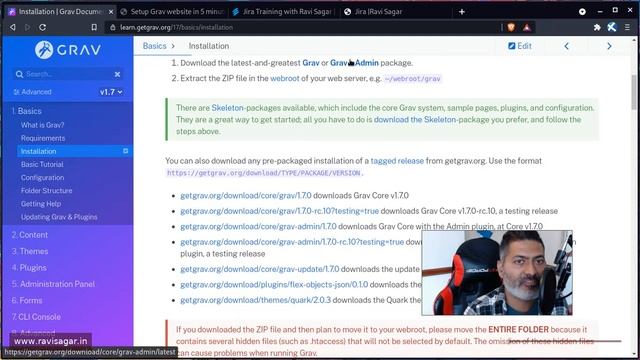This screenshot has height=360, width=640.
Task: Open What is Grav? sidebar page
Action: pyautogui.click(x=42, y=125)
